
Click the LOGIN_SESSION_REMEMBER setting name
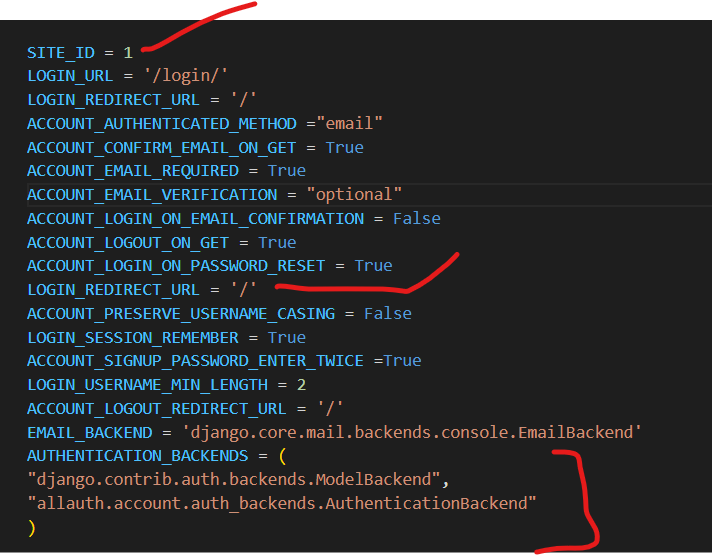(133, 338)
